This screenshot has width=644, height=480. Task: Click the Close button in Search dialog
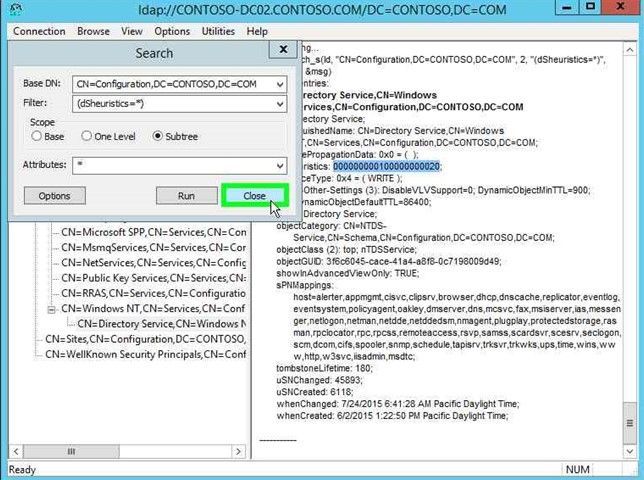coord(255,196)
